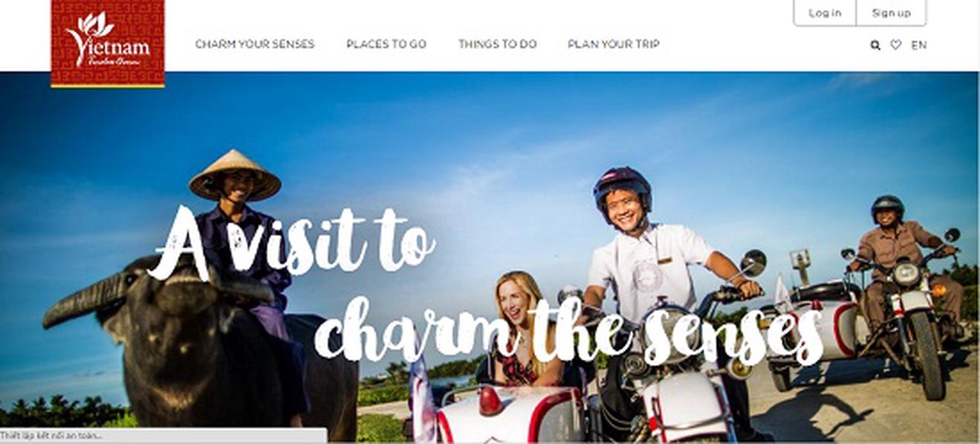Click the red and white sidecar front

tap(513, 415)
